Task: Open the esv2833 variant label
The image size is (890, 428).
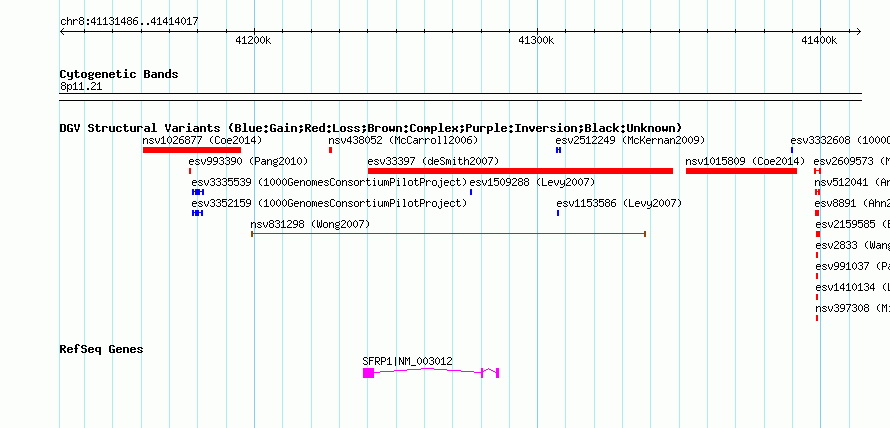Action: [853, 245]
